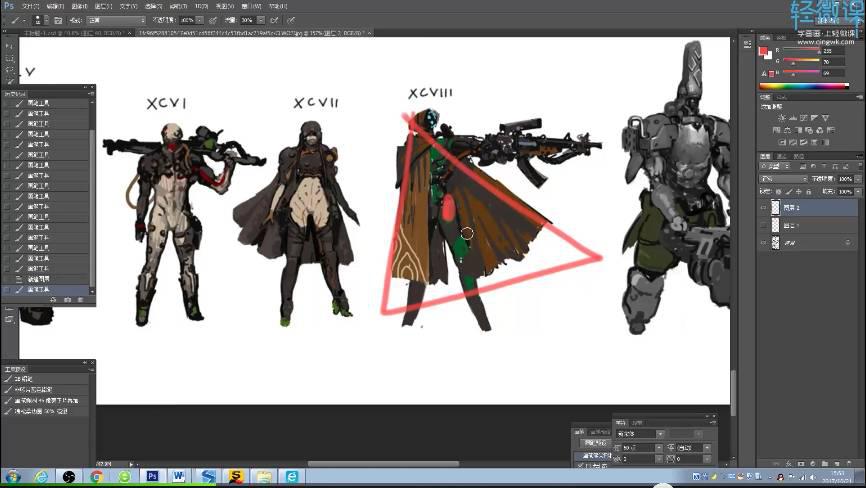This screenshot has height=488, width=866.
Task: Add a Levels adjustment layer
Action: click(793, 118)
